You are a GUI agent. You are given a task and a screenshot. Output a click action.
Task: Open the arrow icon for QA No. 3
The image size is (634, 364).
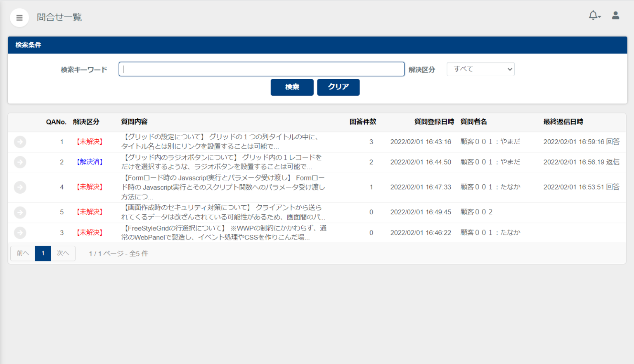[x=20, y=233]
